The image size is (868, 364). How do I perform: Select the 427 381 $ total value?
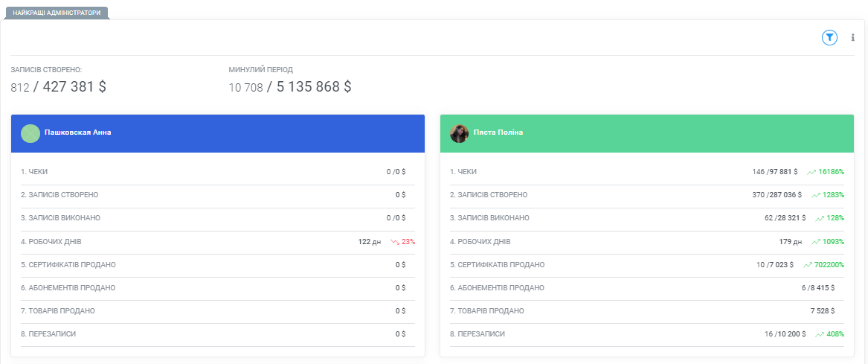[x=74, y=86]
